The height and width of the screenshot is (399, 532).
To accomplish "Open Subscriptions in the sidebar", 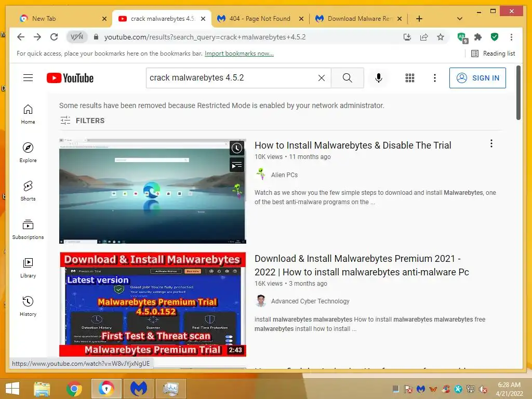I will [28, 230].
